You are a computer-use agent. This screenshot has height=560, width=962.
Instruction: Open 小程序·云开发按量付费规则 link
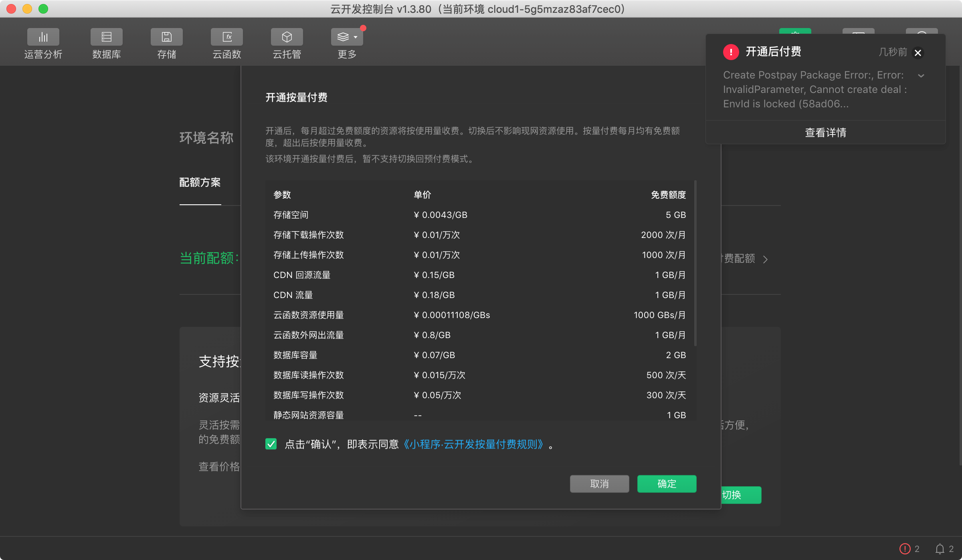[473, 444]
